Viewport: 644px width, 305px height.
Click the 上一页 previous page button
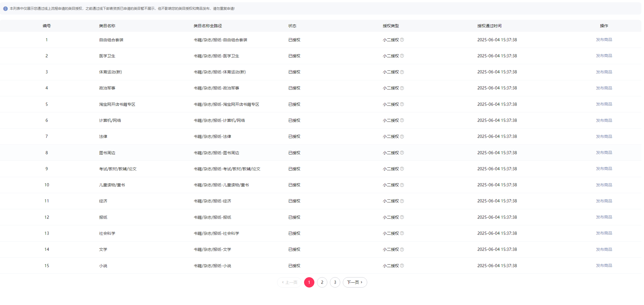289,282
